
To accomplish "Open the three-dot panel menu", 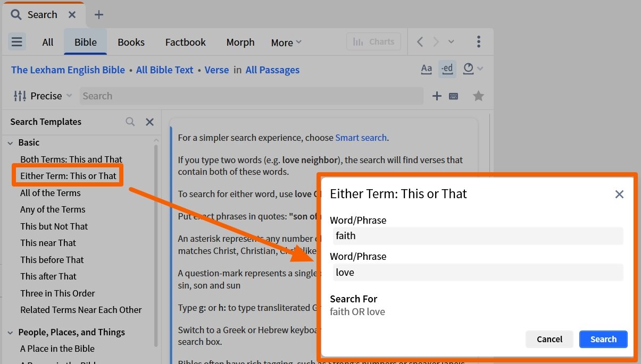I will [x=479, y=41].
